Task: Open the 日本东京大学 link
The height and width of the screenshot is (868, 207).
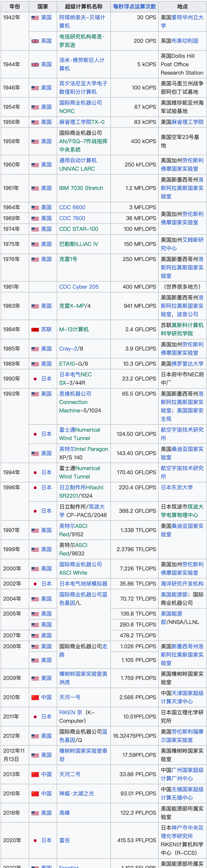Action: (177, 488)
